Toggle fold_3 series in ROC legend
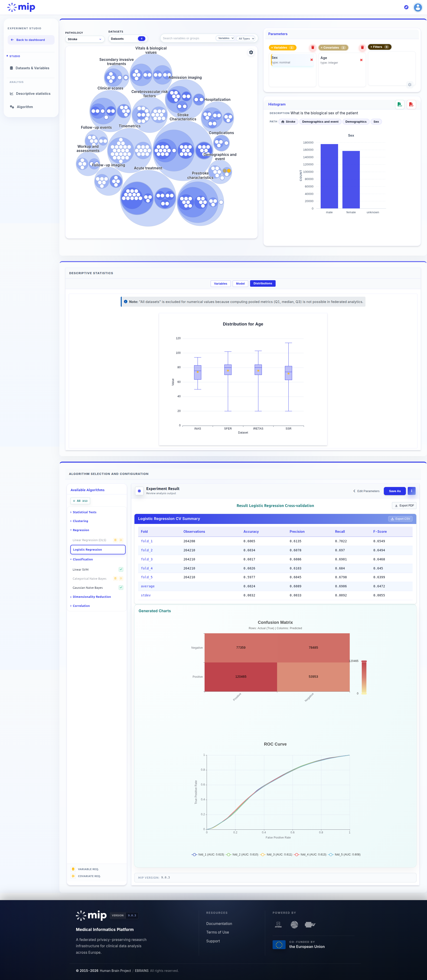Screen dimensions: 427x980 tap(276, 855)
